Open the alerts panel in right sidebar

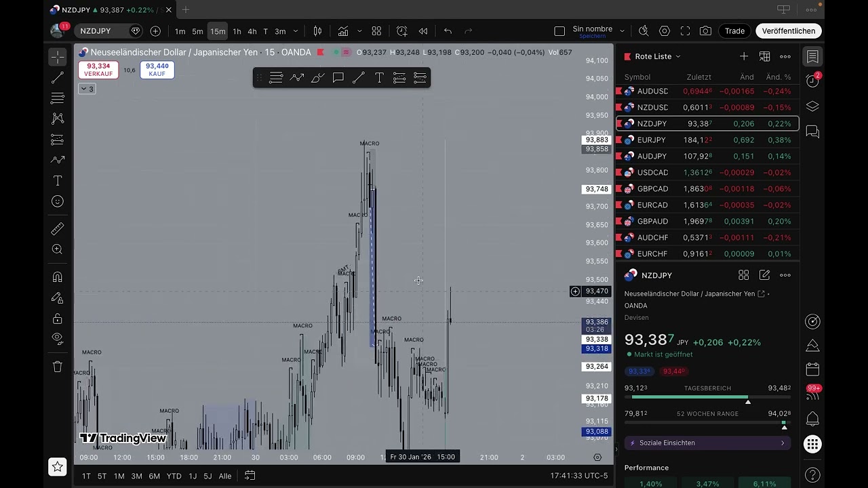click(x=812, y=81)
